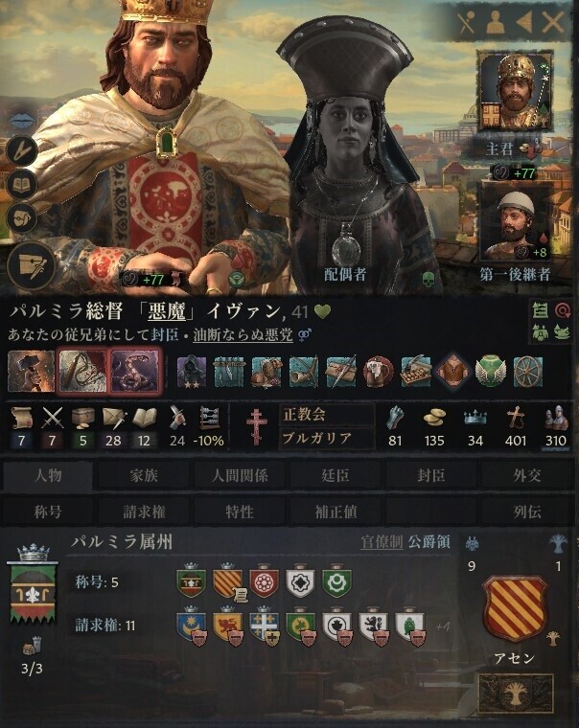Switch to the 外交 tab

tap(527, 475)
